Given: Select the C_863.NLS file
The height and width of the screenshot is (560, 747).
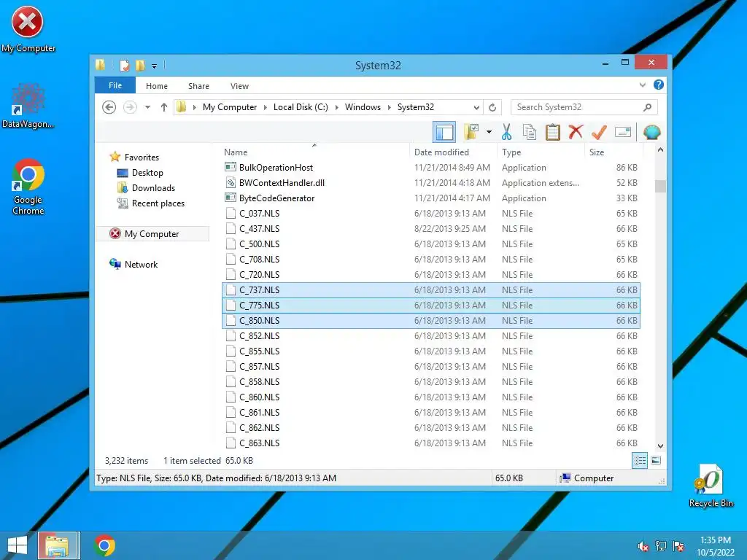Looking at the screenshot, I should click(431, 443).
